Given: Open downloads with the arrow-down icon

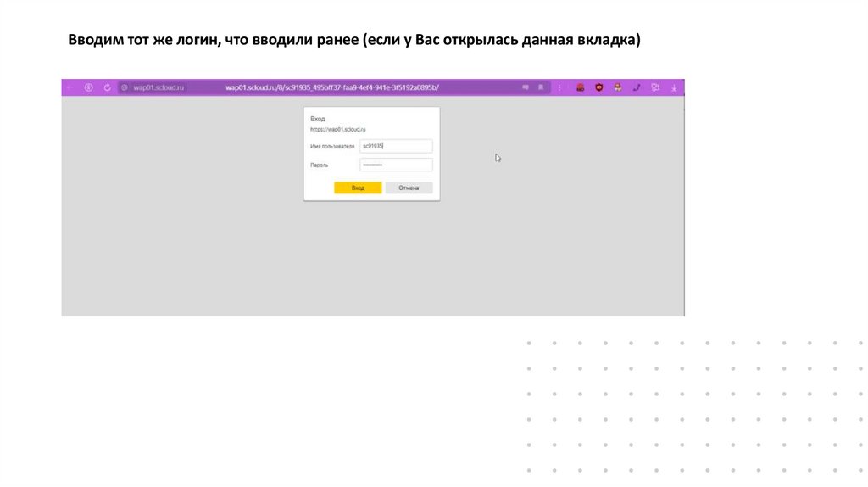Looking at the screenshot, I should tap(674, 87).
